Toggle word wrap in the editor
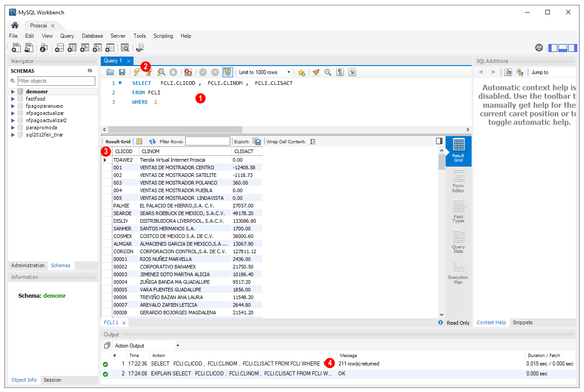 [352, 72]
